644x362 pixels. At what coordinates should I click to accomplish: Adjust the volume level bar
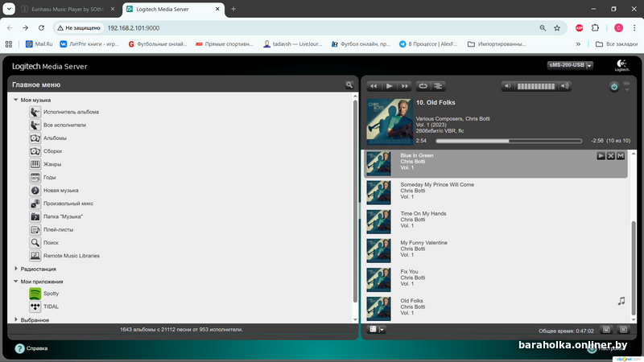point(536,86)
